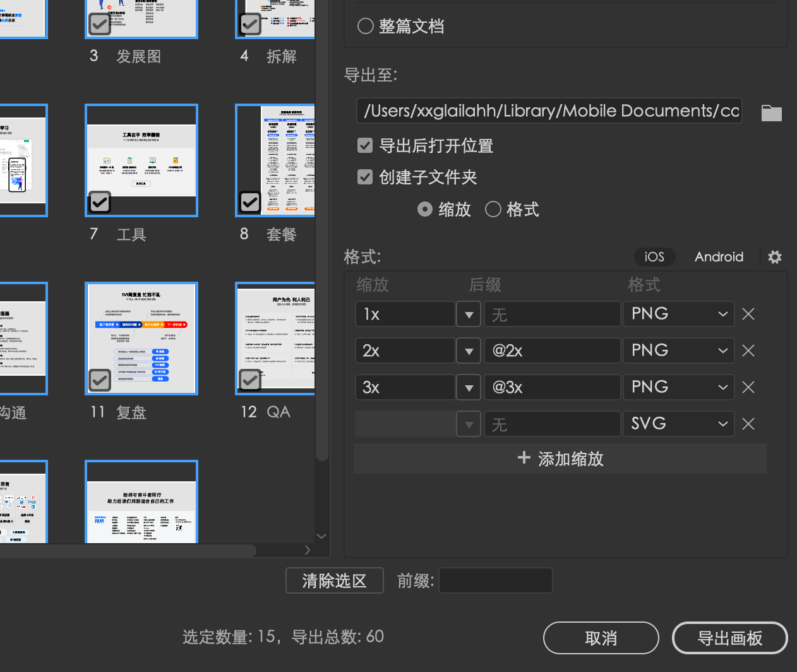Remove the 3x scale row

(748, 387)
